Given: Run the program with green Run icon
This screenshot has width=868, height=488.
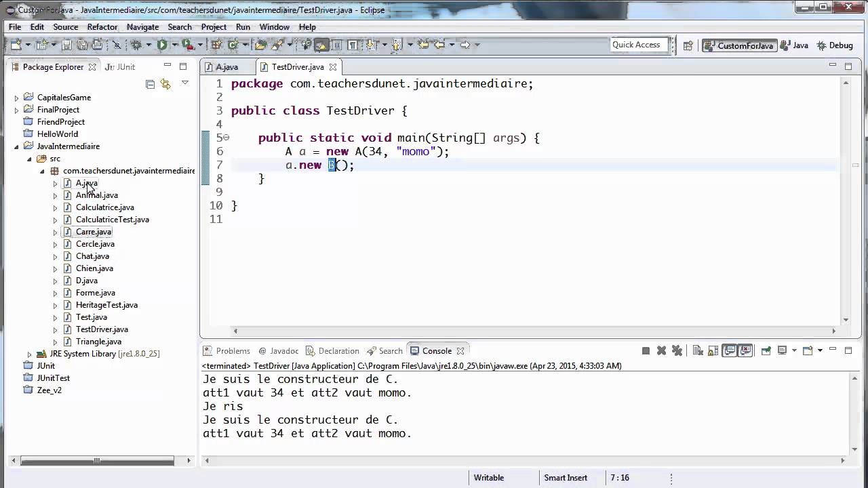Looking at the screenshot, I should tap(162, 45).
